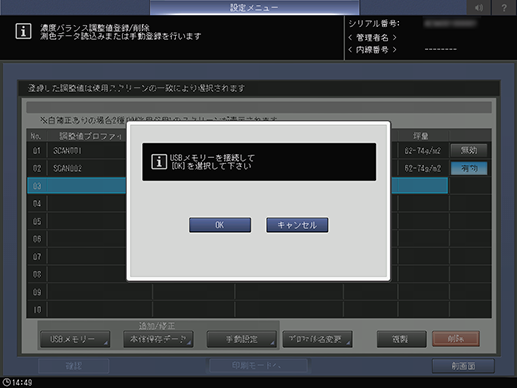Click the 前画面 previous screen button

pyautogui.click(x=463, y=366)
